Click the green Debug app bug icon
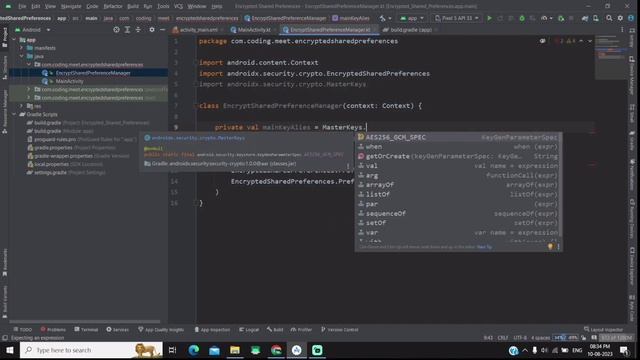Viewport: 640px width, 360px height. (x=522, y=18)
